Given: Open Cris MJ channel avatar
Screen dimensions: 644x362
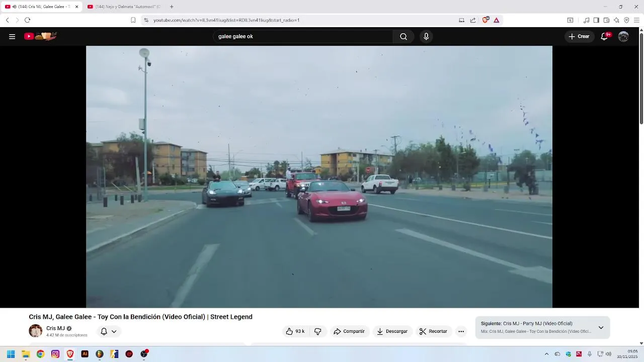Looking at the screenshot, I should (x=35, y=331).
